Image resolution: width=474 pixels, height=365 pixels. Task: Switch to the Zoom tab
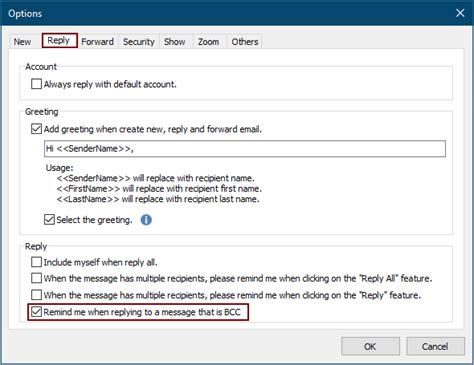[x=208, y=42]
